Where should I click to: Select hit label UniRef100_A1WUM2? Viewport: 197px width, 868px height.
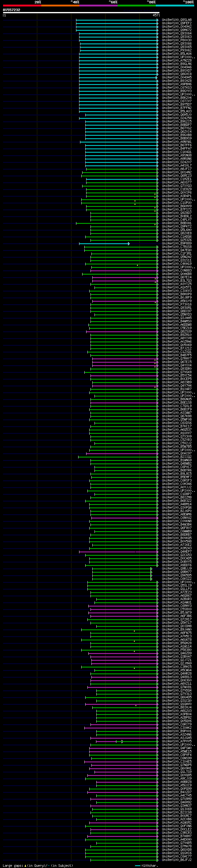pyautogui.click(x=176, y=822)
